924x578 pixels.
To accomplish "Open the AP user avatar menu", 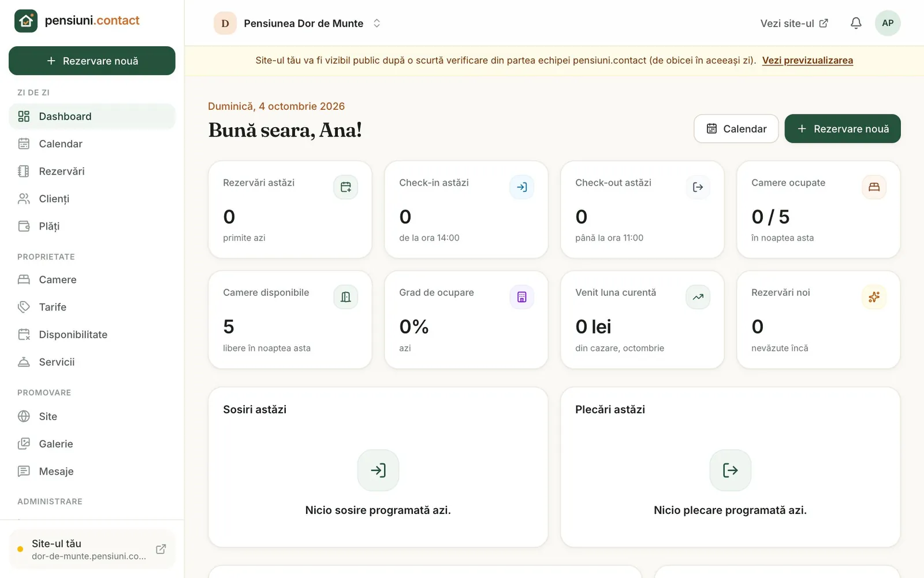I will (x=888, y=23).
